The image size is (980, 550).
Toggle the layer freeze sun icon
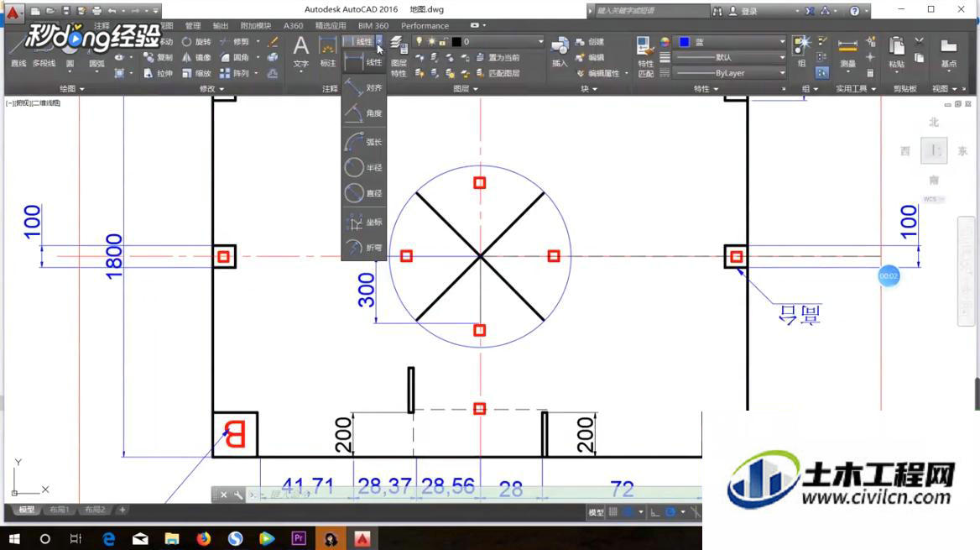pyautogui.click(x=431, y=41)
